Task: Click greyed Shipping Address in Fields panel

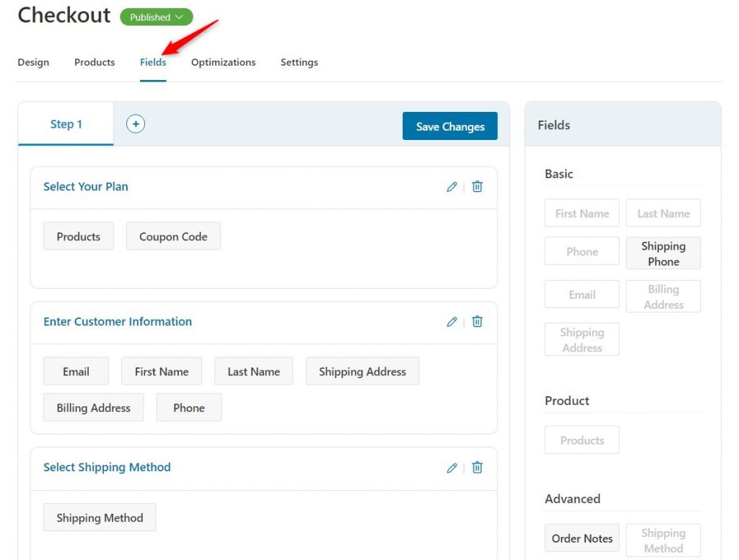Action: [x=582, y=339]
